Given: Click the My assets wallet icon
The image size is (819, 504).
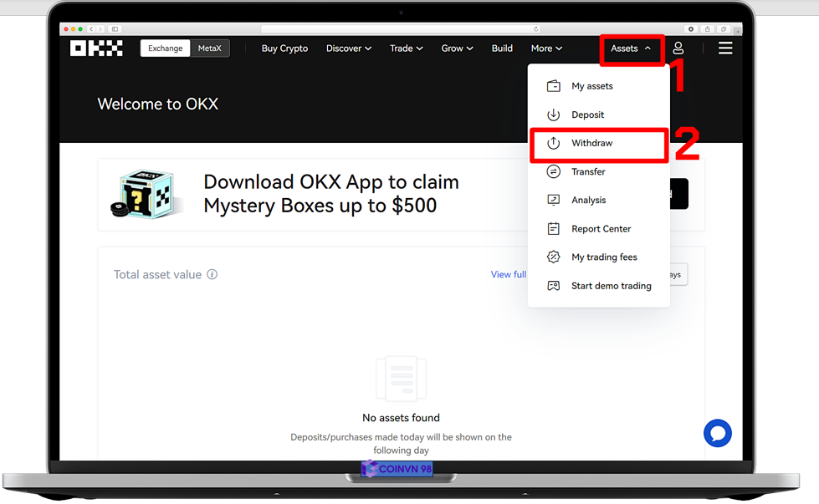Looking at the screenshot, I should coord(553,86).
